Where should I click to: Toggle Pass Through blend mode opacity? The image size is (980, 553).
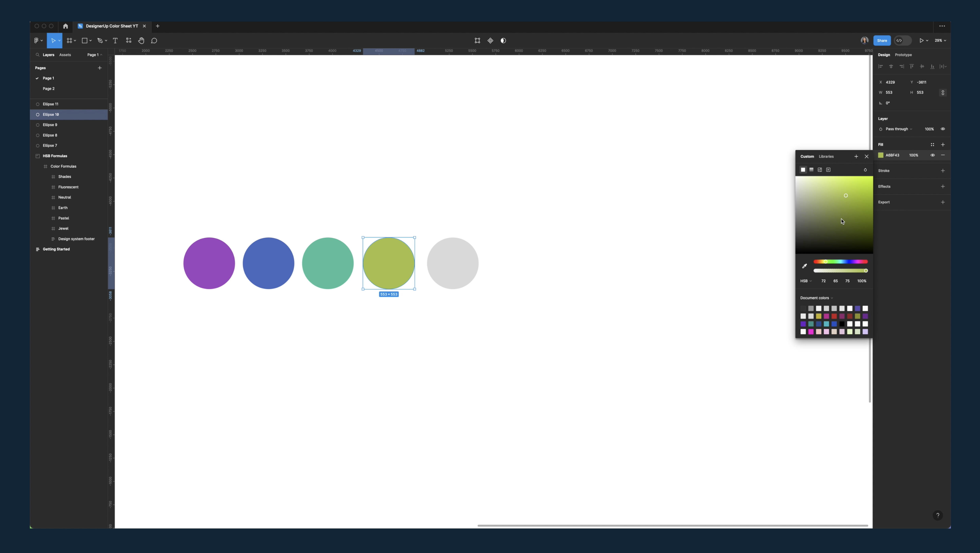coord(943,129)
